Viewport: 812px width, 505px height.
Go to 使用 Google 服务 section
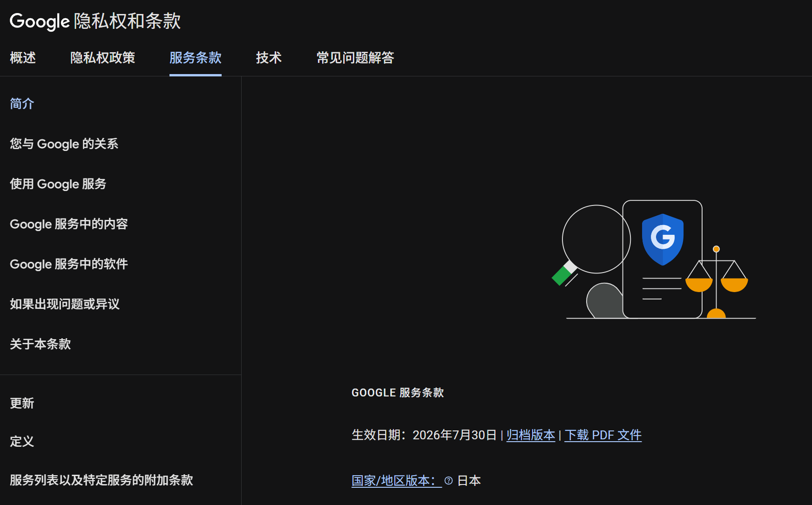pyautogui.click(x=58, y=184)
